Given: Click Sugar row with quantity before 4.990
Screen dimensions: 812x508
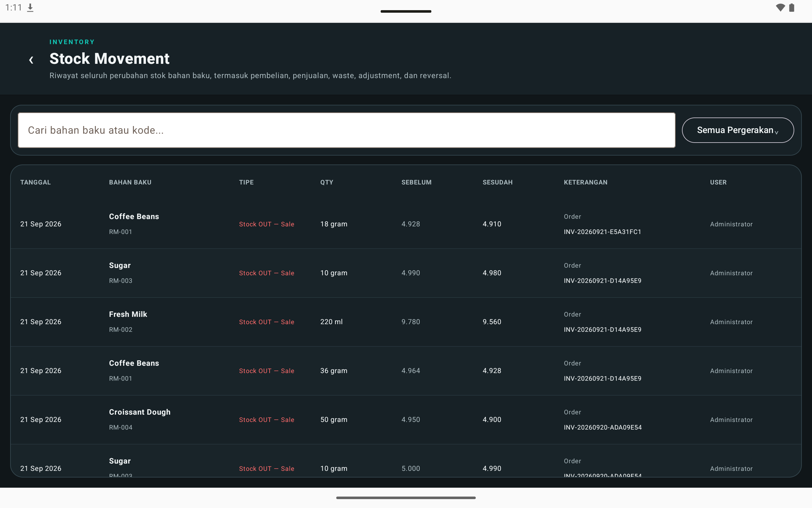Looking at the screenshot, I should (x=406, y=273).
